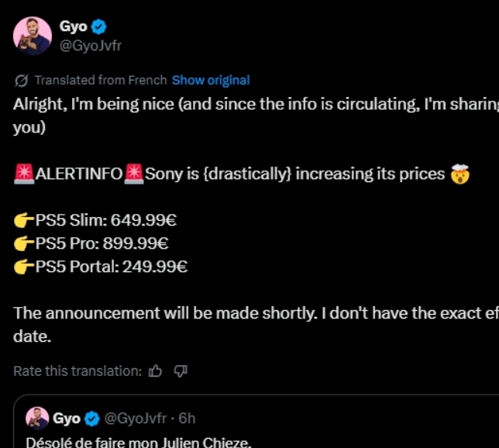Click the avatar in the quoted post
The height and width of the screenshot is (448, 499).
tap(37, 419)
